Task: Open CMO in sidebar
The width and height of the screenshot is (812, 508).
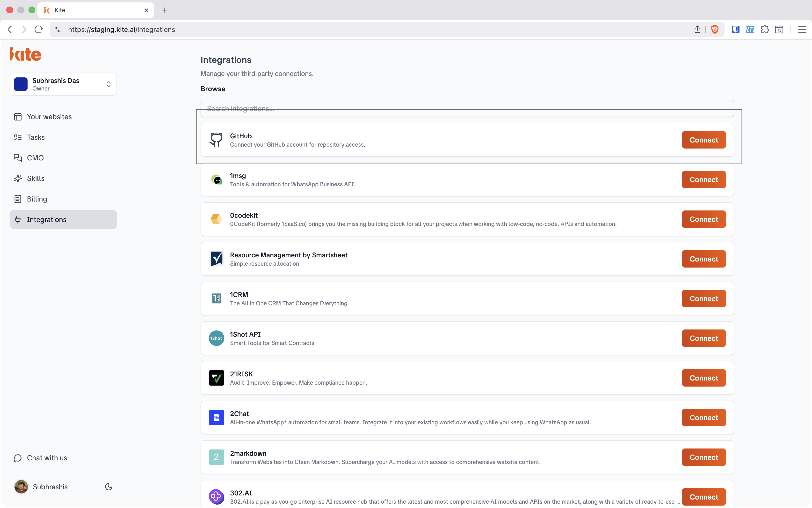Action: (63, 157)
